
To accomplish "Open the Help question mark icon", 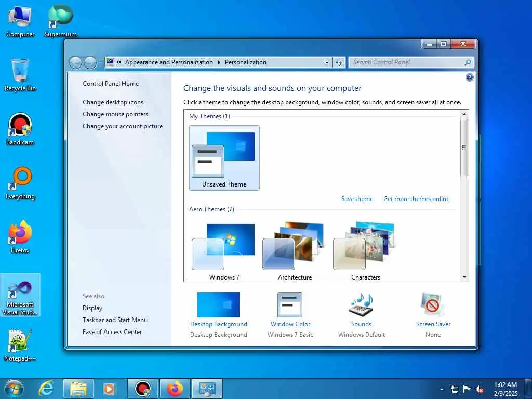I will (x=469, y=77).
